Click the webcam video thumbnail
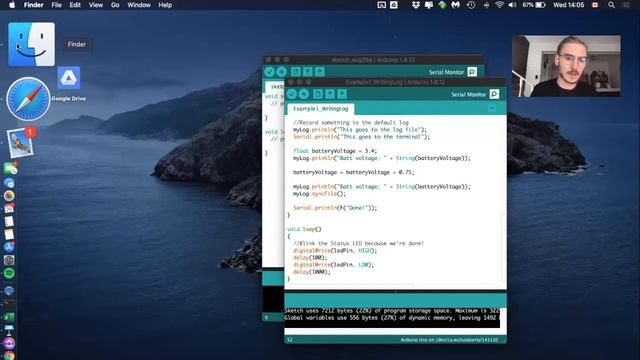 [x=566, y=66]
